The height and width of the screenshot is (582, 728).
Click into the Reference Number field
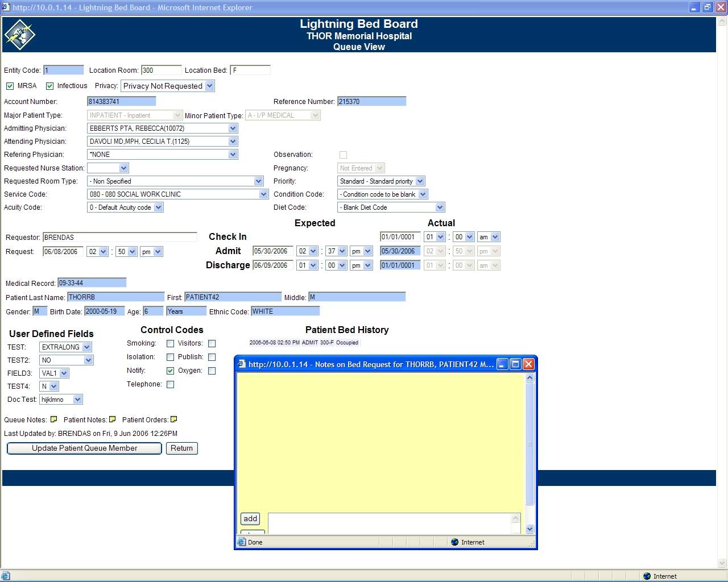[372, 102]
